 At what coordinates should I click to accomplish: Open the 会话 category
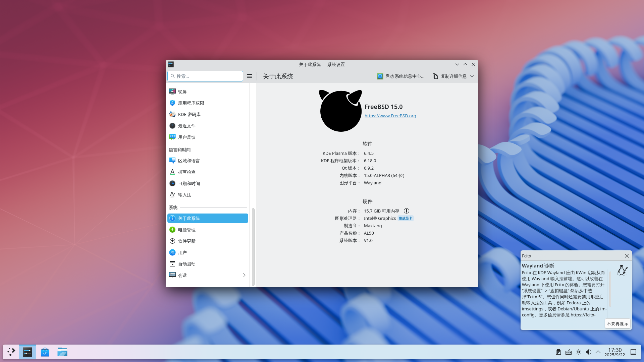[x=208, y=275]
